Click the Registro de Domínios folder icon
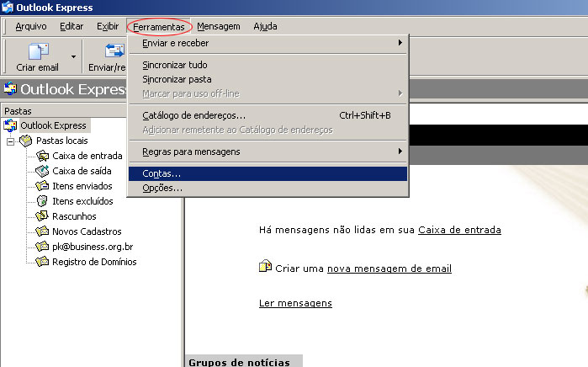Screen dimensions: 588x367 point(42,262)
